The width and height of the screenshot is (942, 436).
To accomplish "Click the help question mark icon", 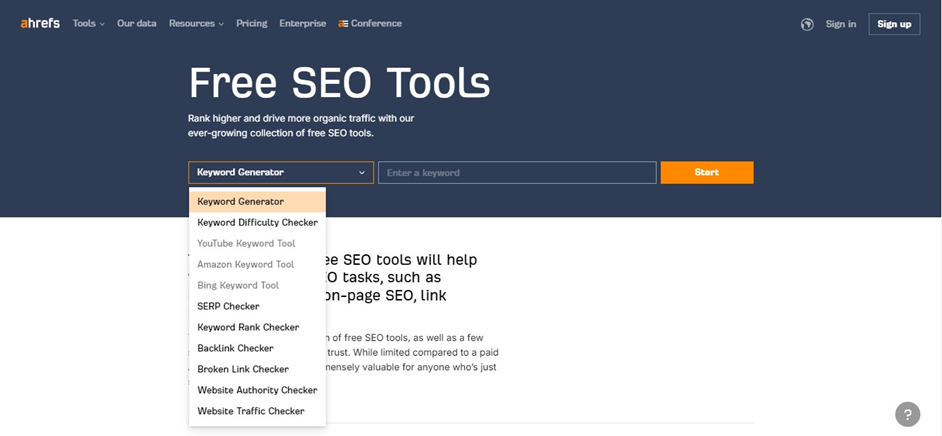I will [x=907, y=414].
